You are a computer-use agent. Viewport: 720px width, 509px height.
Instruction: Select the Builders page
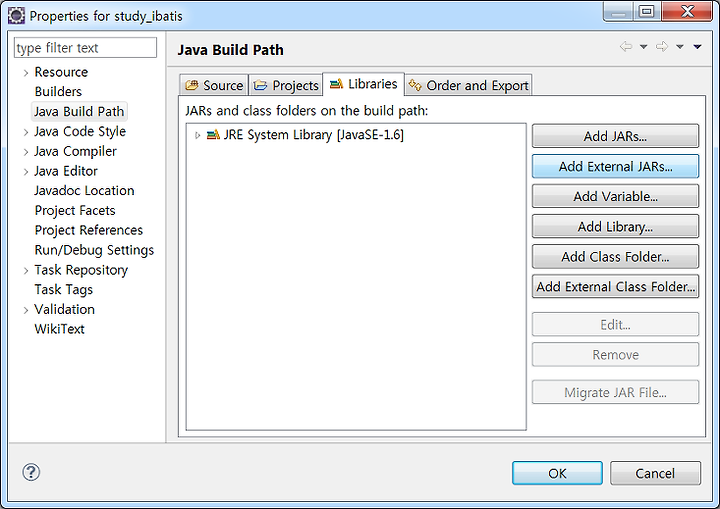pos(58,91)
